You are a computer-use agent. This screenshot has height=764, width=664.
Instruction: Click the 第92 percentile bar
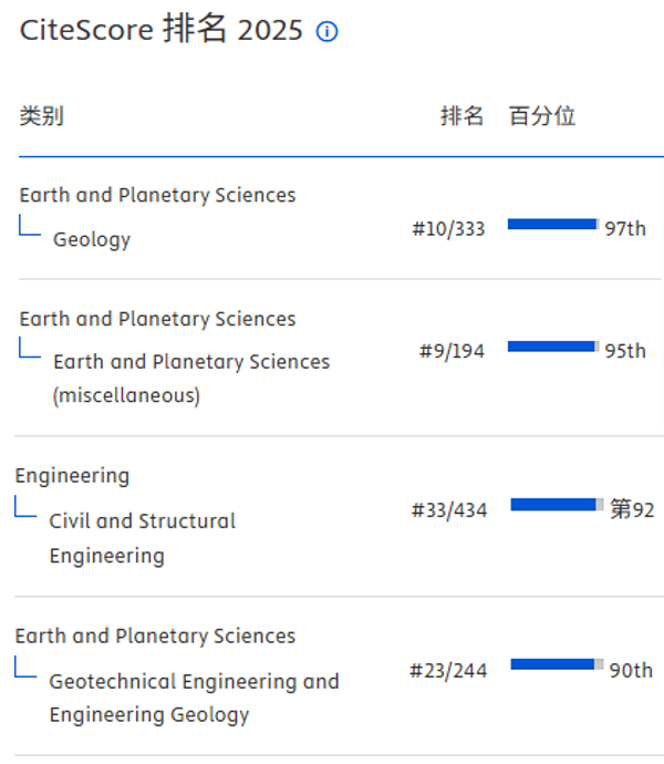(557, 505)
